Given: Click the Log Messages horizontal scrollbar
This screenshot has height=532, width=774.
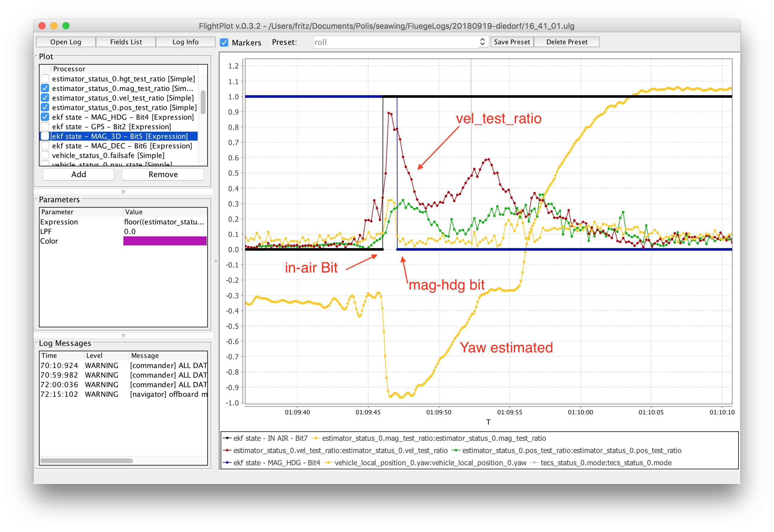Looking at the screenshot, I should pyautogui.click(x=86, y=461).
